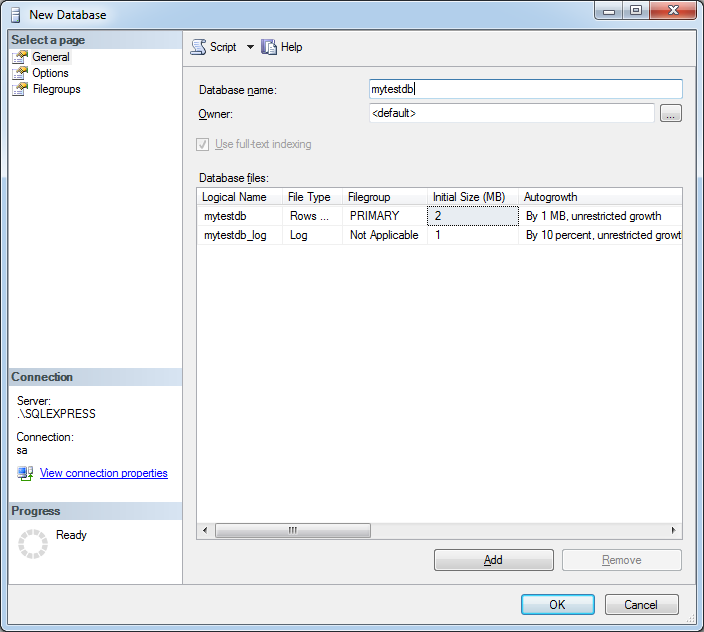Click the Autogrowth column header
704x632 pixels.
pos(600,197)
